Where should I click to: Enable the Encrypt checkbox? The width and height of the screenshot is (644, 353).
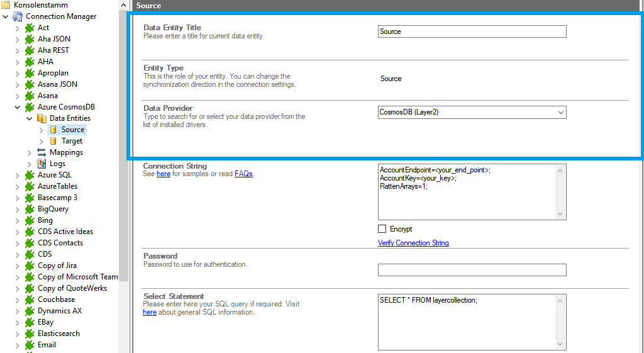(382, 229)
